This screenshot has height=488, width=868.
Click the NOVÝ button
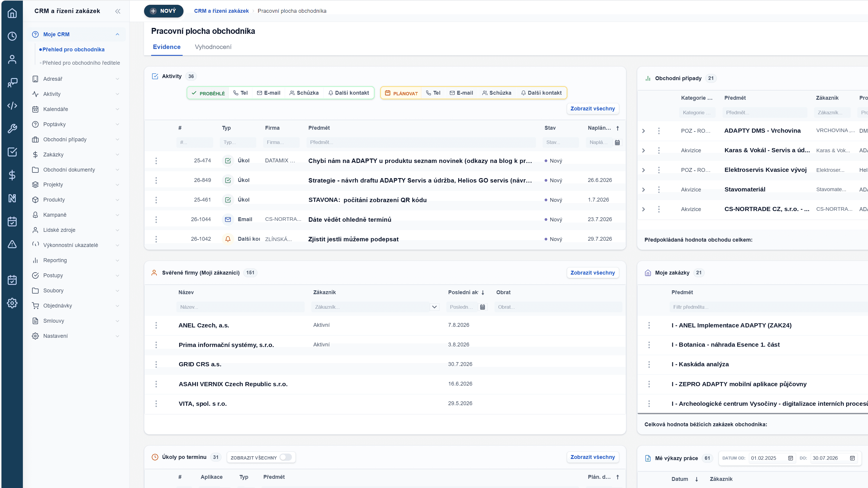(x=163, y=11)
